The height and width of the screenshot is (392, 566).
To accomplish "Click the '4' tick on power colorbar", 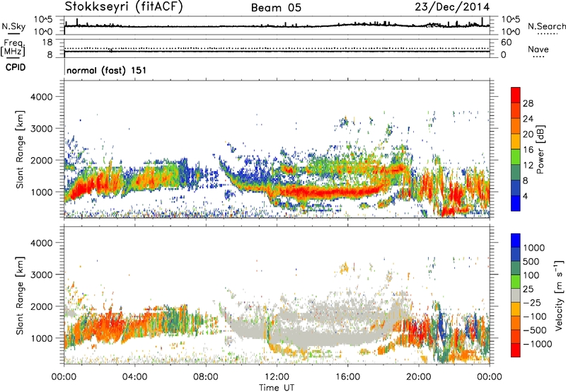I will pyautogui.click(x=525, y=196).
